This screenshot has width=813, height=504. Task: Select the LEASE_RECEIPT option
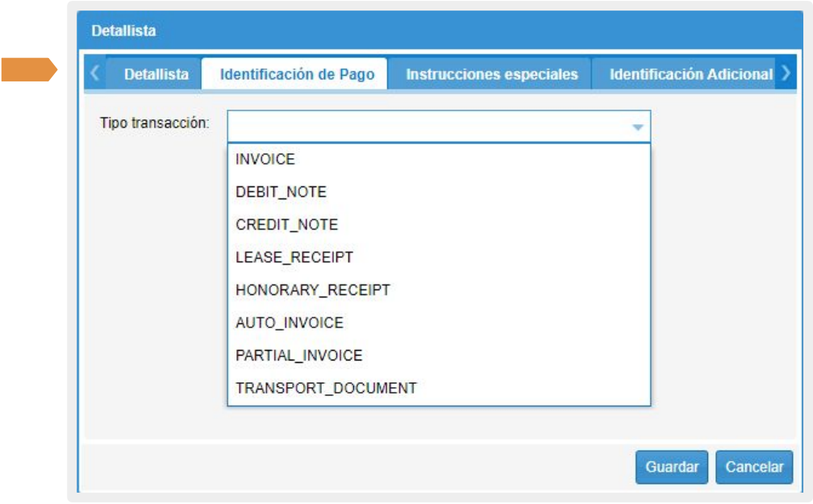[x=294, y=257]
